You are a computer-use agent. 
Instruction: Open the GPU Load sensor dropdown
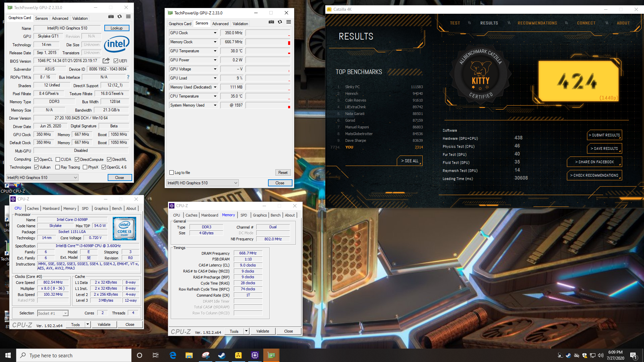click(x=215, y=78)
